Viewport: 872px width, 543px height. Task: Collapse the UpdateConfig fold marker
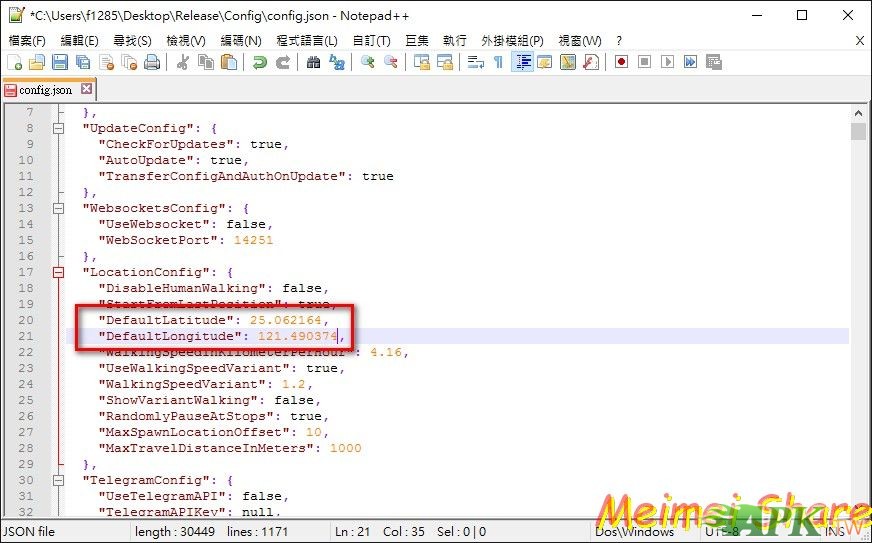[x=58, y=128]
